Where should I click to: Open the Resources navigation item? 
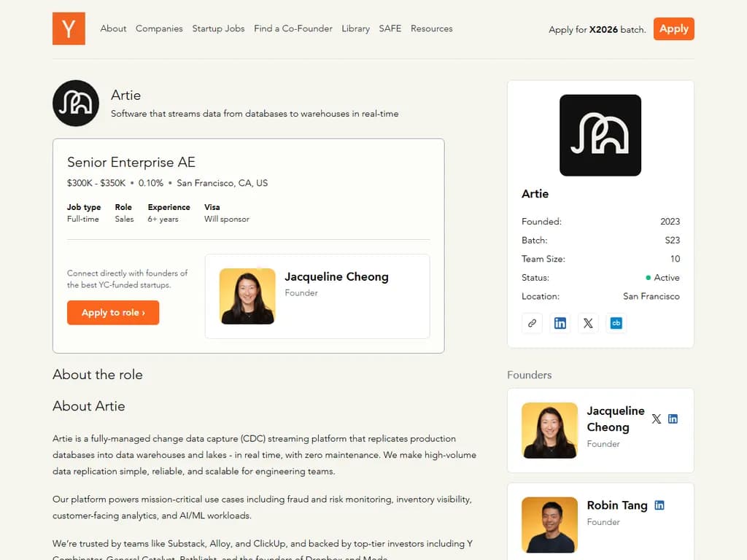click(x=431, y=28)
